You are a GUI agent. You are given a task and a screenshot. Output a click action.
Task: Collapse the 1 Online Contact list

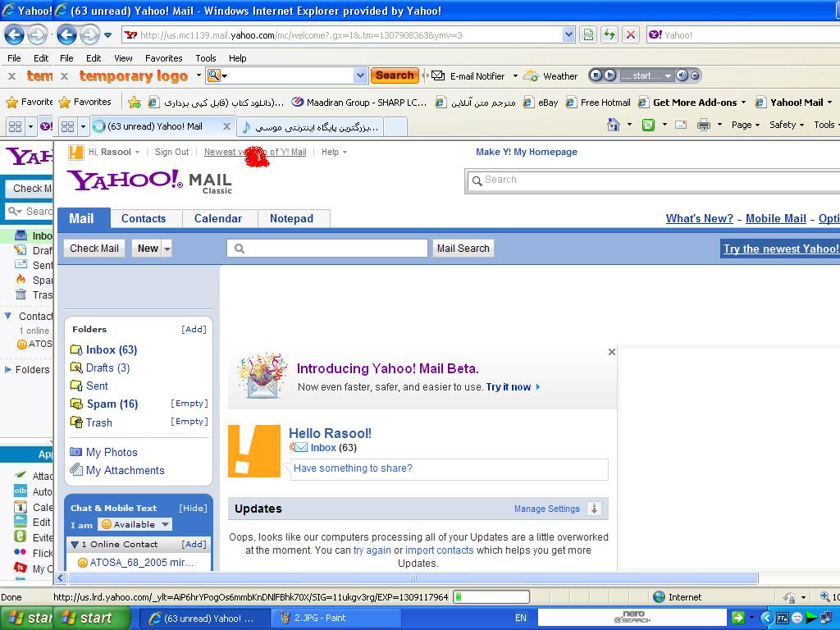tap(75, 545)
